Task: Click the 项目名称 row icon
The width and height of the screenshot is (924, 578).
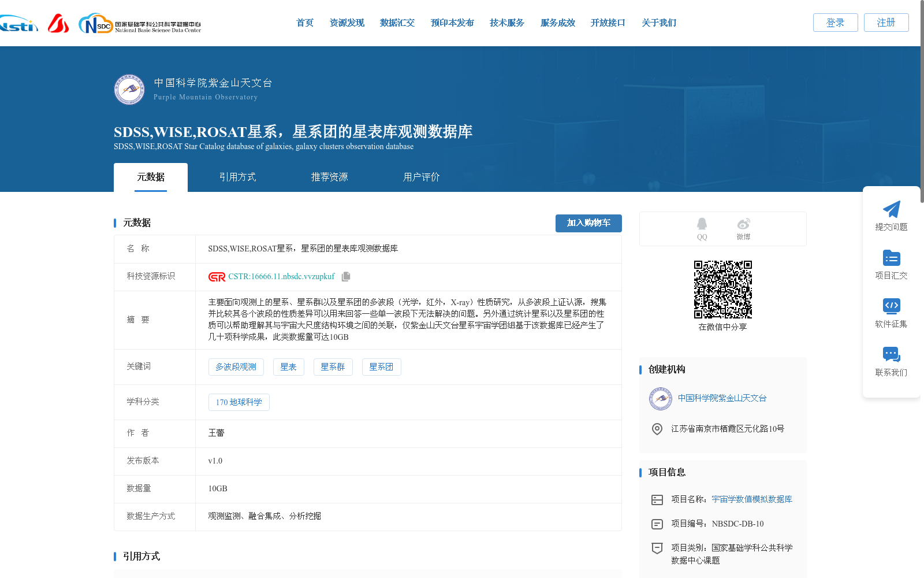Action: click(x=657, y=500)
